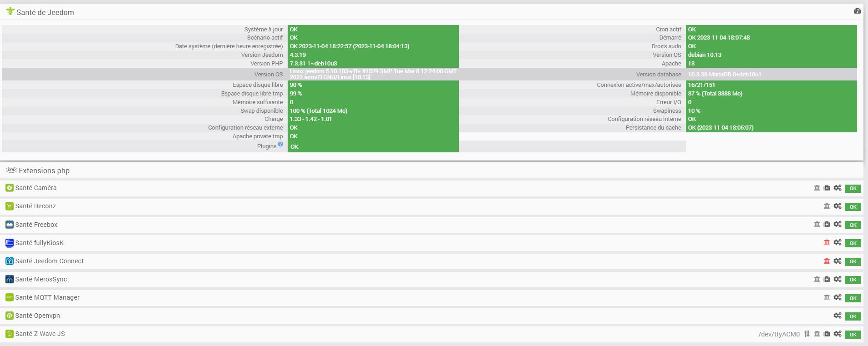This screenshot has height=346, width=868.
Task: Click the OK badge in Santé fullyKiosK row
Action: pos(853,243)
